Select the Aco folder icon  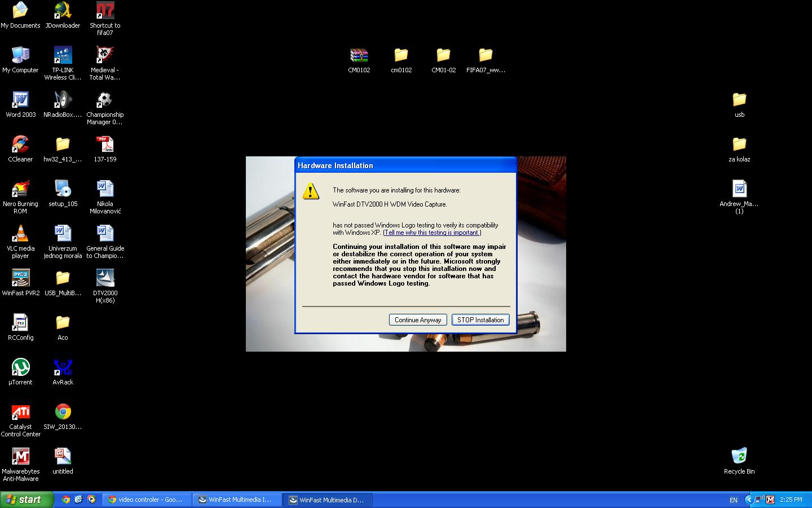coord(63,327)
